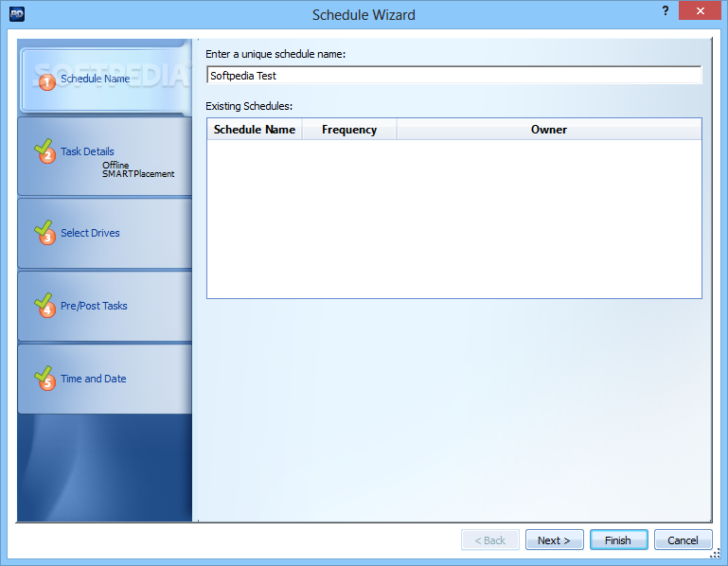Click the Next button
This screenshot has width=728, height=566.
click(555, 540)
